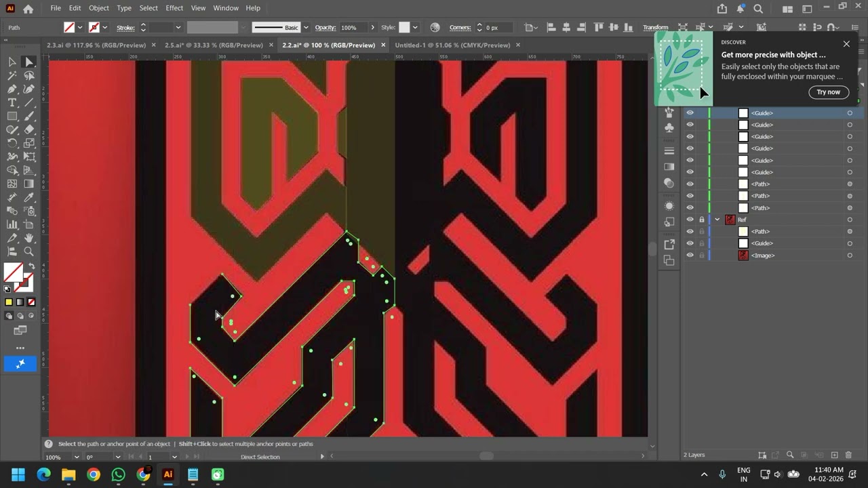Expand the Opacity arrow next to 100%
The width and height of the screenshot is (868, 488).
click(x=372, y=28)
